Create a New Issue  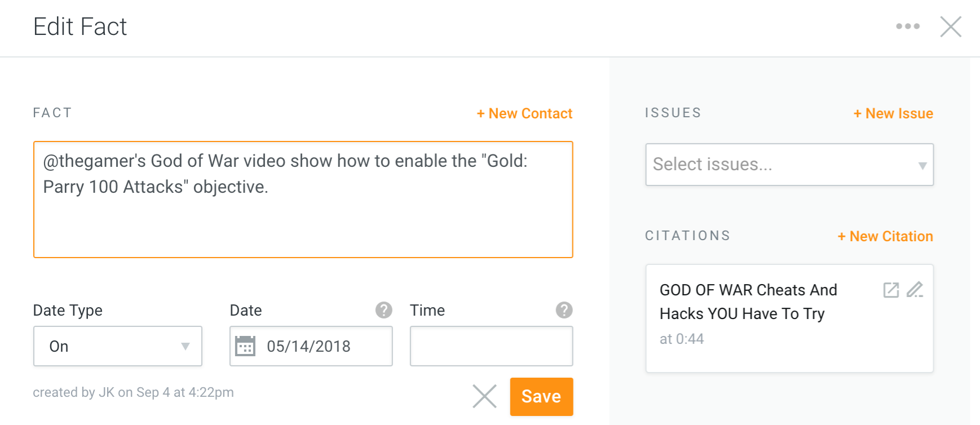[893, 113]
